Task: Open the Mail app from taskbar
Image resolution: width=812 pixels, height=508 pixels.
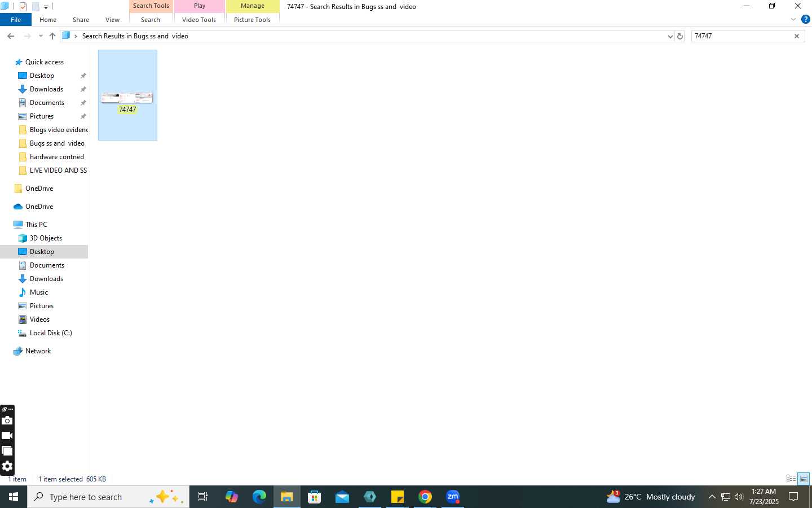Action: 342,497
